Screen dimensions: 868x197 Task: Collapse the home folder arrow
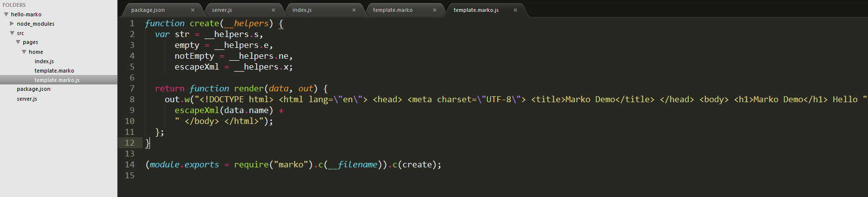pyautogui.click(x=24, y=51)
